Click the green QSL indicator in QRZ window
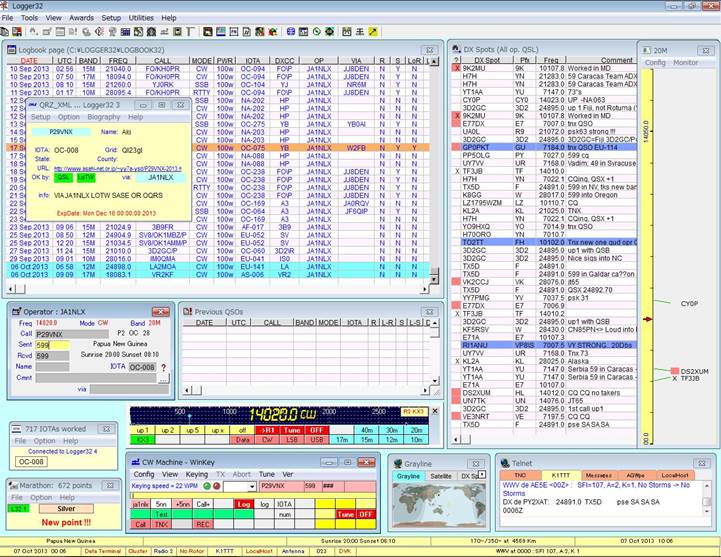Image resolution: width=721 pixels, height=557 pixels. point(63,177)
